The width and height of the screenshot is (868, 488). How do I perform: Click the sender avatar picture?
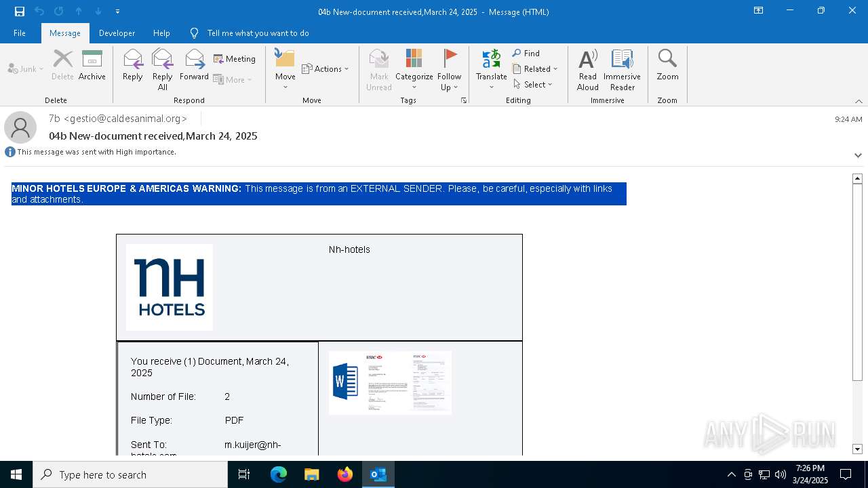[x=20, y=127]
